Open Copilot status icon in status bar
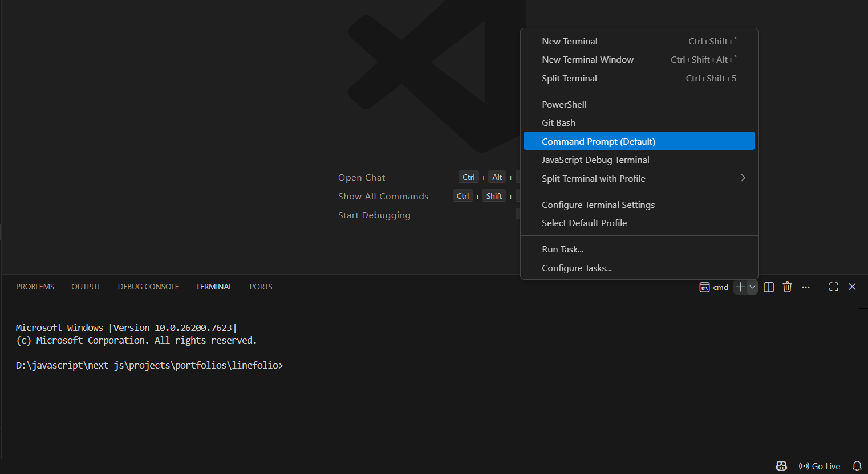Viewport: 868px width, 474px height. [781, 466]
